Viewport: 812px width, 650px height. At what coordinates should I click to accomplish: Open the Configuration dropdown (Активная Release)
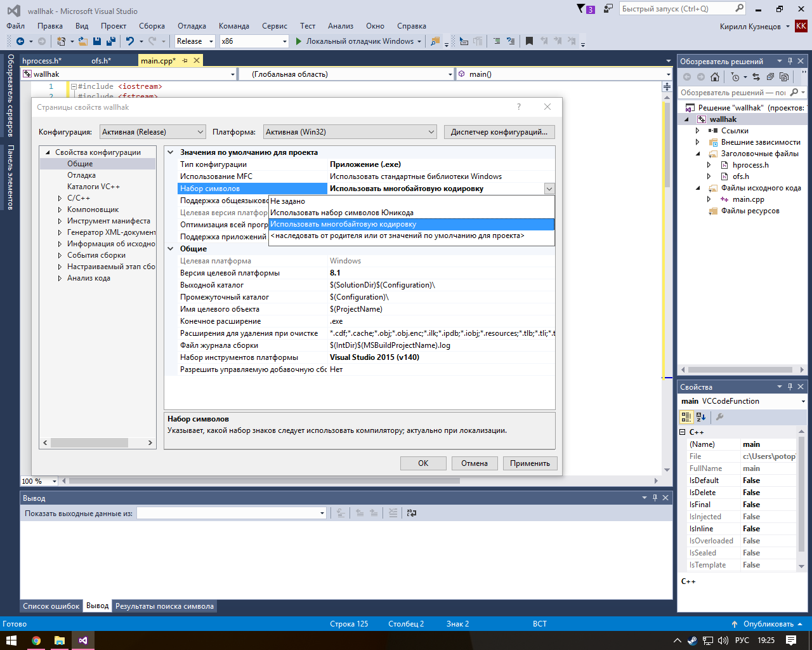click(153, 132)
